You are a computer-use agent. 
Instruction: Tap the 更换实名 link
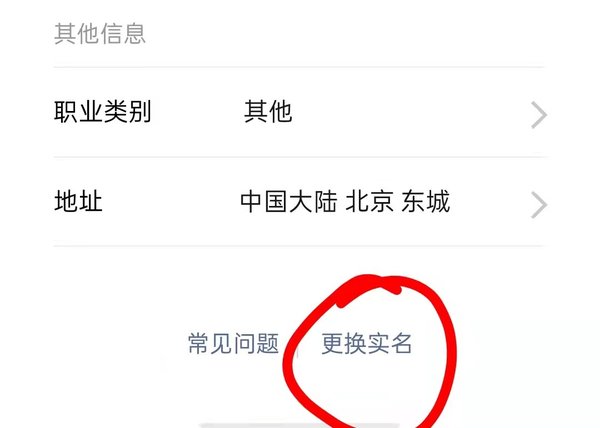tap(367, 343)
